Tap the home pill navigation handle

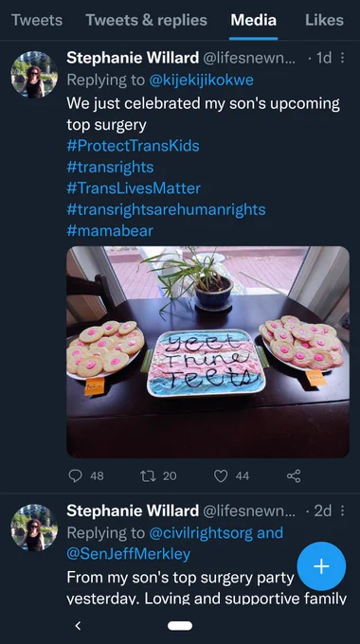pos(180,625)
